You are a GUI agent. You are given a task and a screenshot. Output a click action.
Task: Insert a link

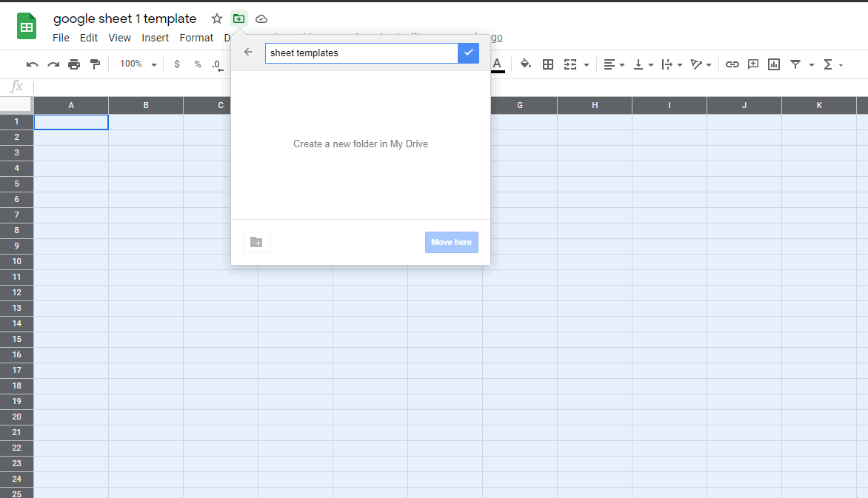pos(732,64)
